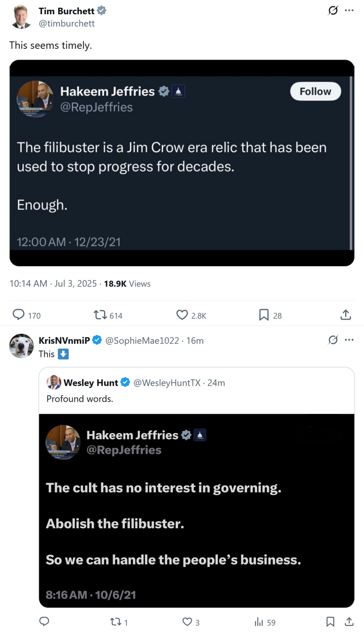Like Tim Burchett's post
364x633 pixels.
pos(182,315)
